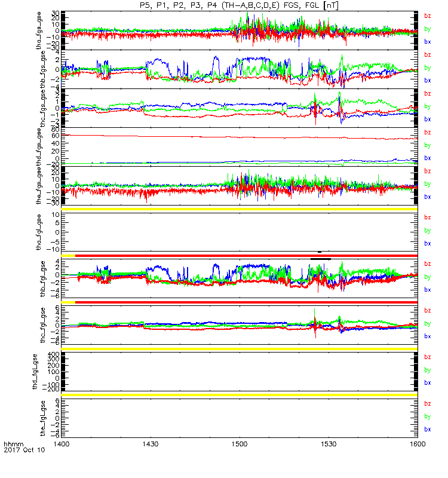Click the red bz legend of tha_fgs_gse panel

[x=427, y=16]
